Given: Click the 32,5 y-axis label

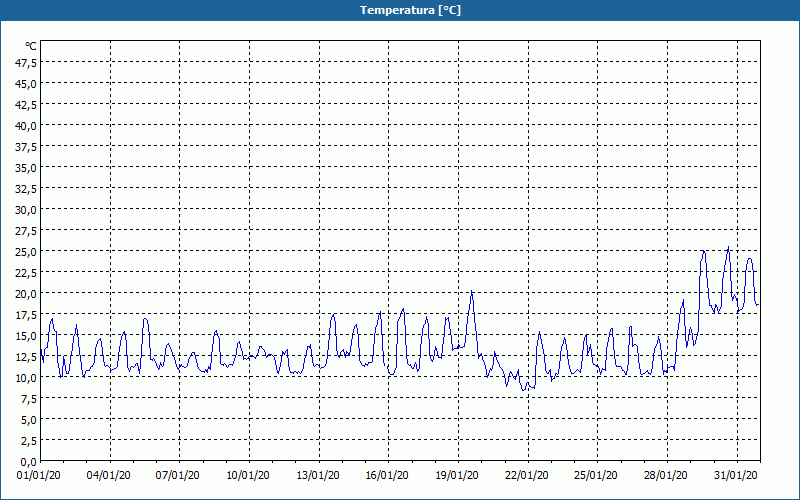Looking at the screenshot, I should (27, 189).
